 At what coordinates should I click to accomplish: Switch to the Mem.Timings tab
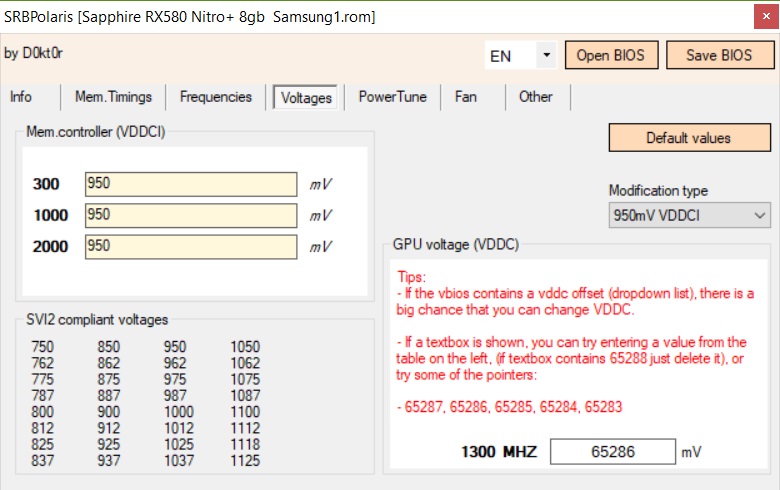click(113, 97)
